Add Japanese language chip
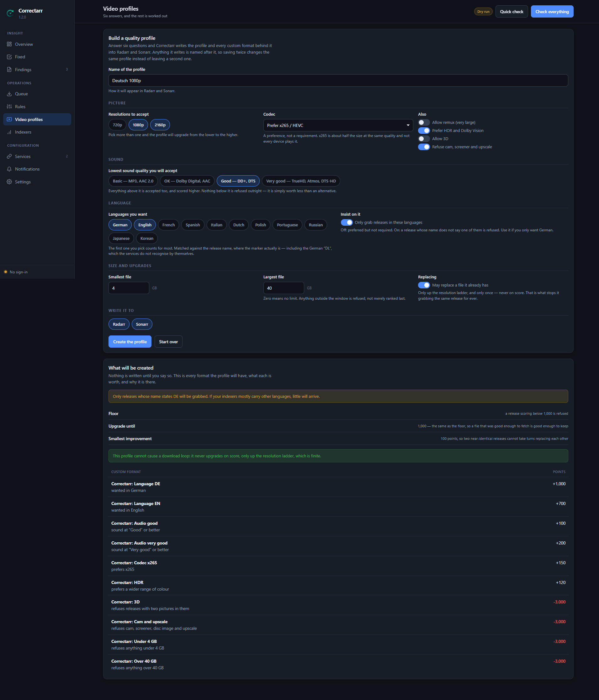The height and width of the screenshot is (700, 599). 121,238
